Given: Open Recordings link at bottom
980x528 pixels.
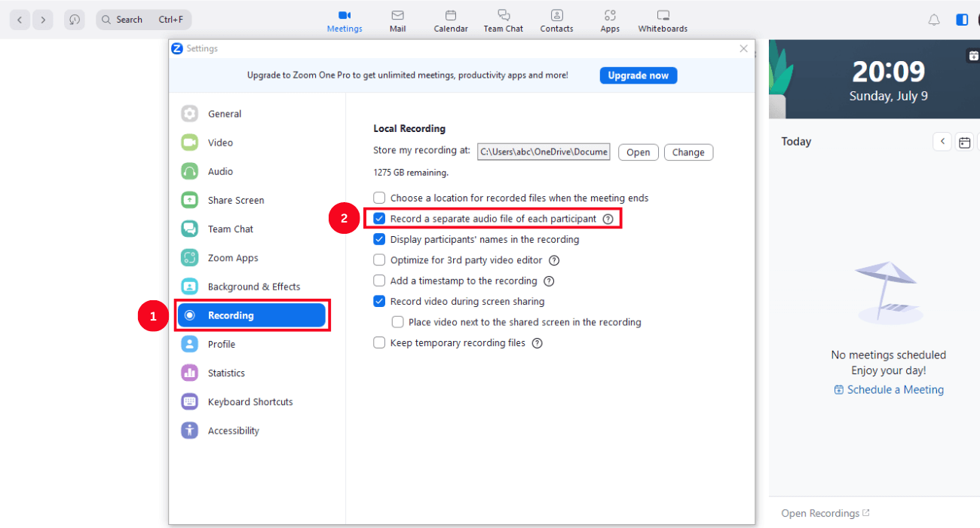Looking at the screenshot, I should pos(825,513).
